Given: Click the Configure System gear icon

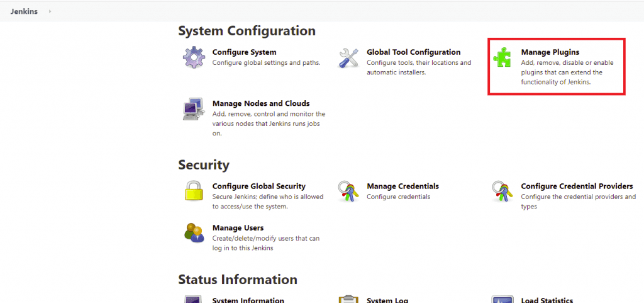Looking at the screenshot, I should [x=194, y=57].
